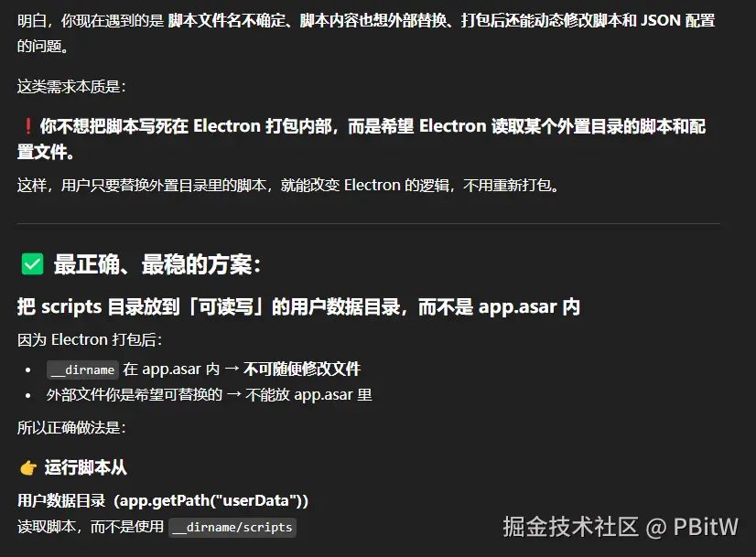Click the pointing hand emoji
This screenshot has width=756, height=557.
pos(28,468)
